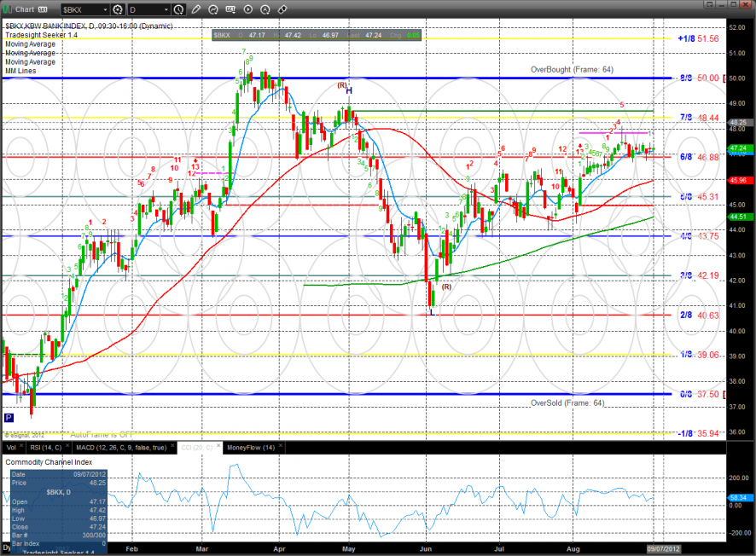The width and height of the screenshot is (756, 556).
Task: Click the 09/07/2012 date tag on time axis
Action: 664,549
